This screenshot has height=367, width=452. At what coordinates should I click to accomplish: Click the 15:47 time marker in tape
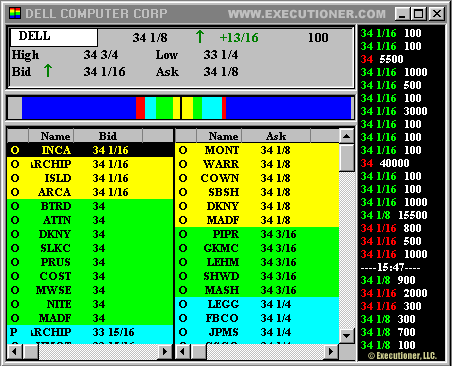(x=390, y=267)
